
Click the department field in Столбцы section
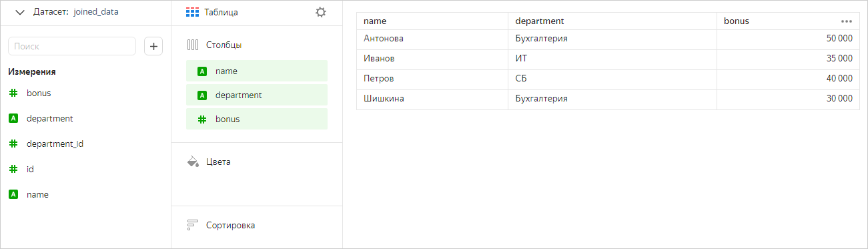257,95
